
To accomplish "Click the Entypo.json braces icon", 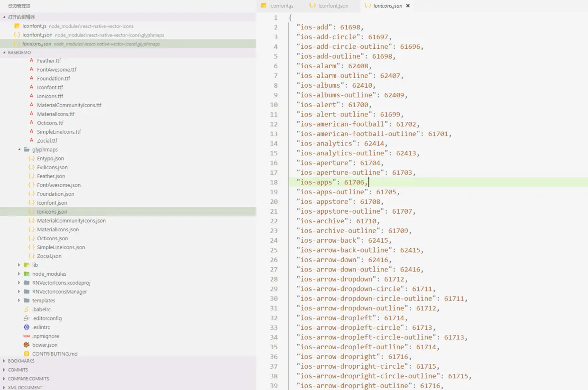I will point(32,158).
